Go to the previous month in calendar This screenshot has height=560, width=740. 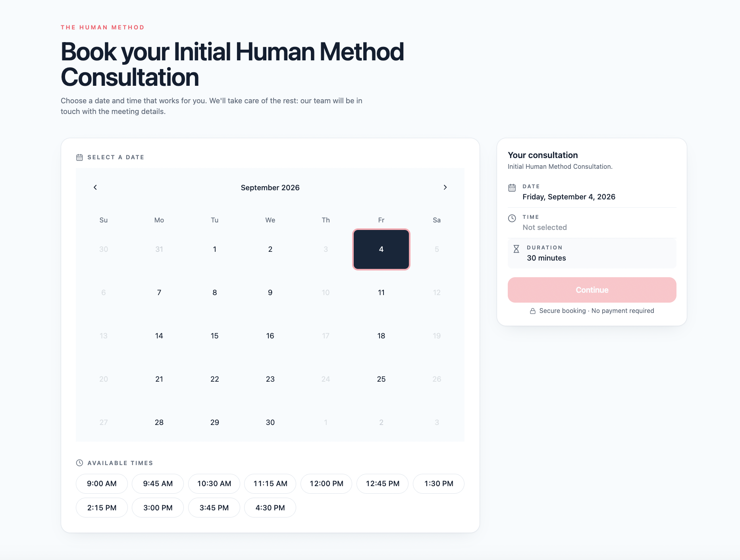pyautogui.click(x=95, y=187)
